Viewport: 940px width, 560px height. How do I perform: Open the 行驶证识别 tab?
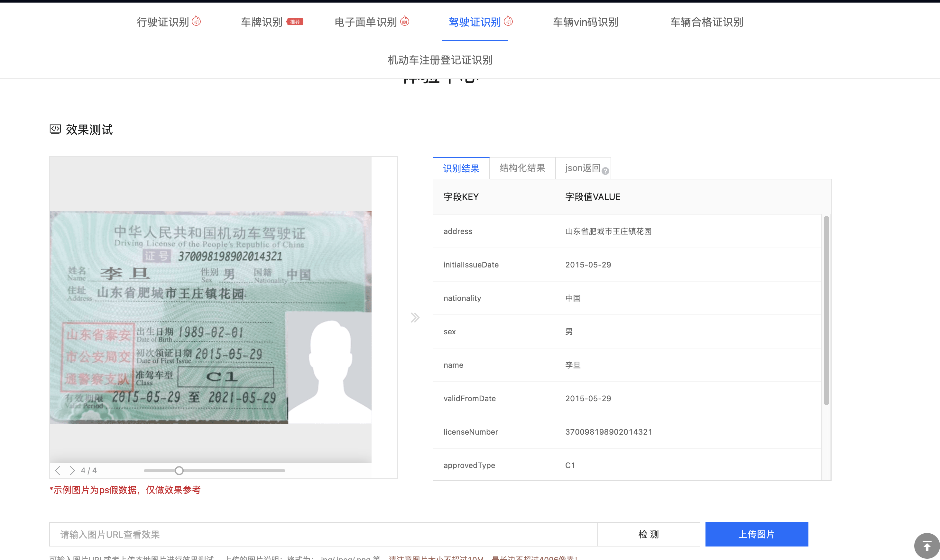[x=163, y=22]
